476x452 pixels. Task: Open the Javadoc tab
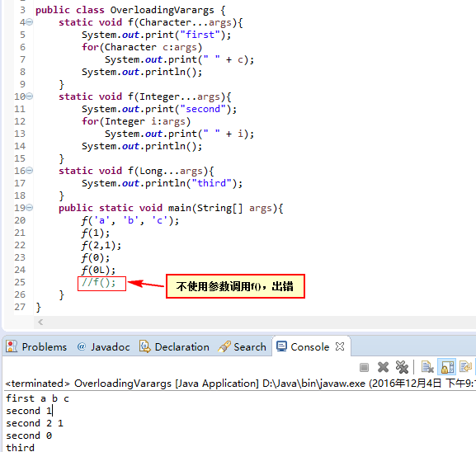click(x=103, y=346)
